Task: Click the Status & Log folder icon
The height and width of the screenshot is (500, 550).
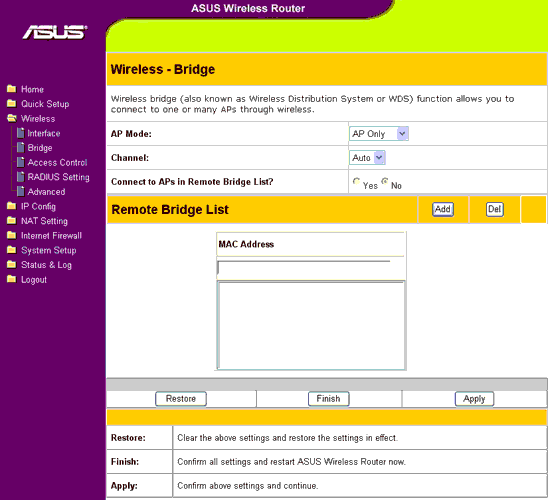Action: point(12,265)
